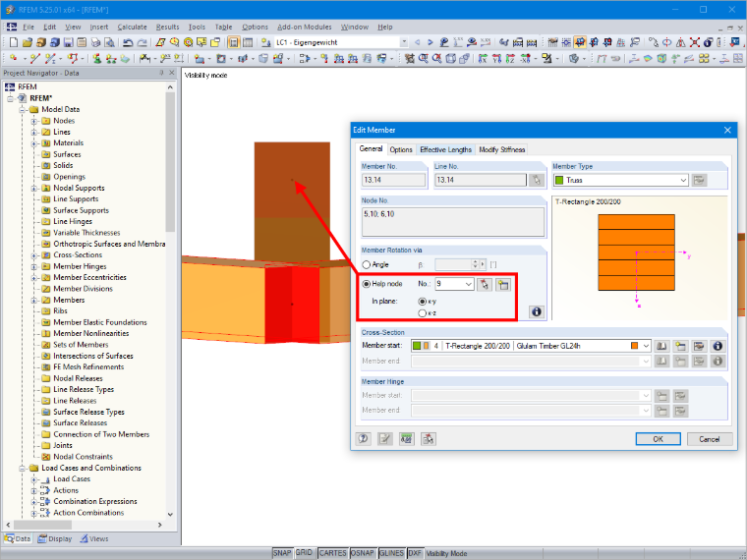Open the Add-on Modules menu
Viewport: 747px width, 560px height.
click(305, 28)
